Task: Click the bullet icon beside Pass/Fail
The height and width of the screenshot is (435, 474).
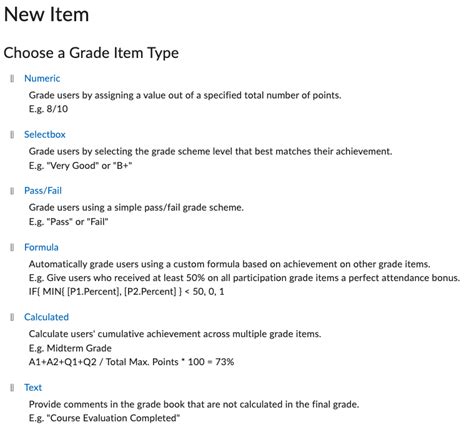Action: 12,191
